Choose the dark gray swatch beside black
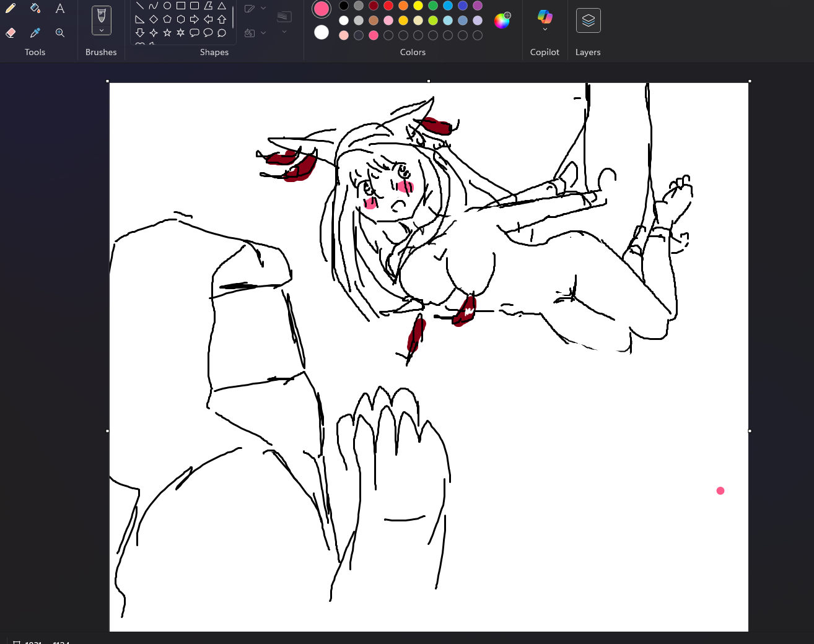This screenshot has height=644, width=814. tap(359, 6)
